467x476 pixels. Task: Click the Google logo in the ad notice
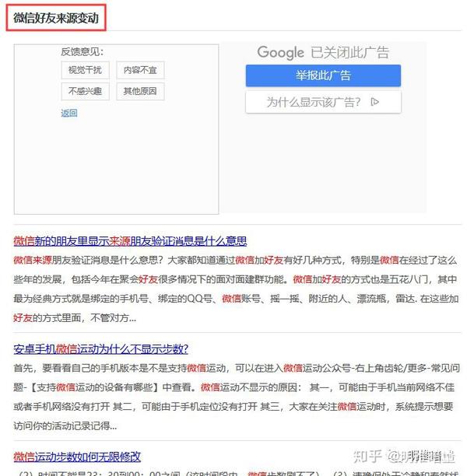(x=280, y=53)
